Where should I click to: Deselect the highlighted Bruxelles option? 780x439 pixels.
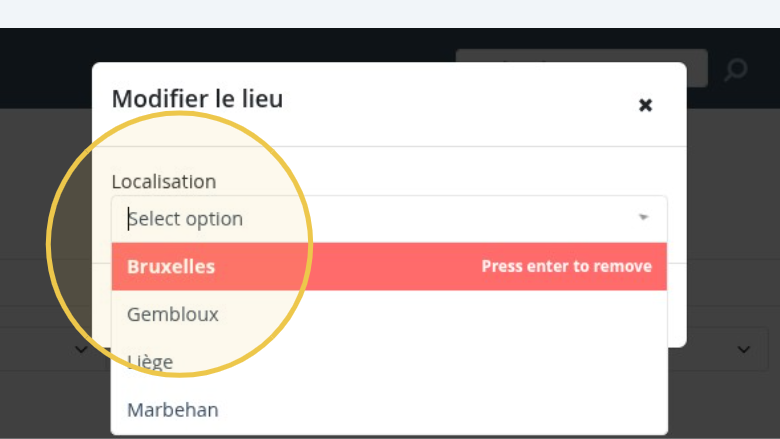click(171, 267)
